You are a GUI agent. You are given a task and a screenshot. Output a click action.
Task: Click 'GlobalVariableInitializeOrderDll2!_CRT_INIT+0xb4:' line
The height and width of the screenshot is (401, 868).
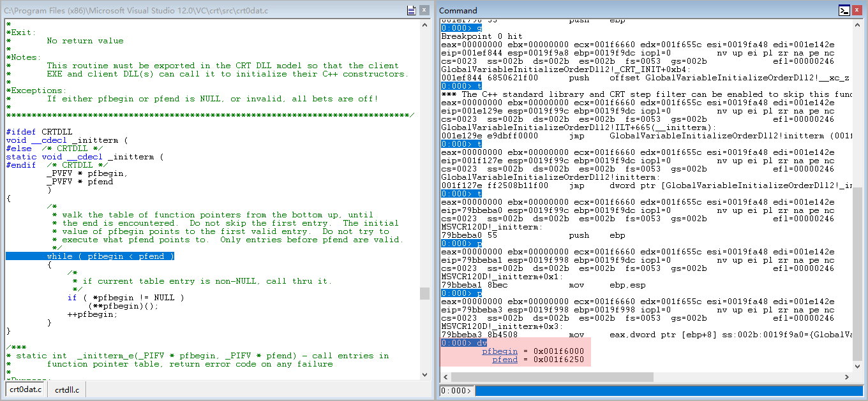(566, 69)
